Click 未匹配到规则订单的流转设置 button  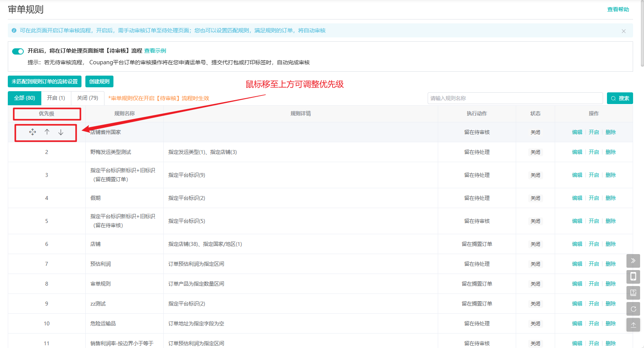click(44, 81)
